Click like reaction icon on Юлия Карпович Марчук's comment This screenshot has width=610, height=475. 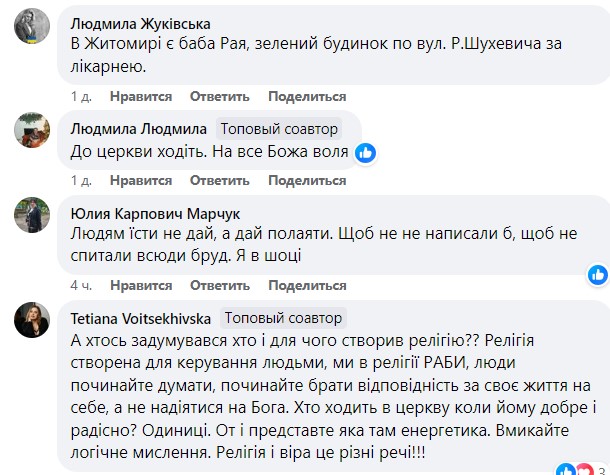pos(598,275)
